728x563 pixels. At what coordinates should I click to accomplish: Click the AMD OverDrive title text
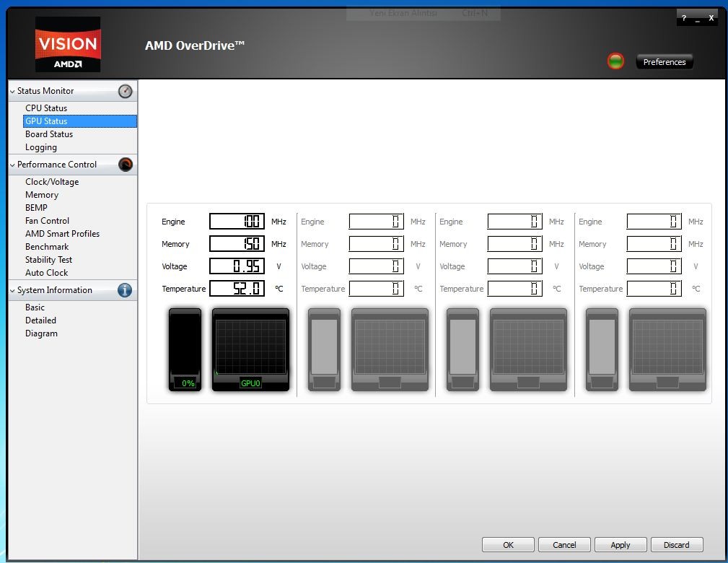[x=195, y=45]
